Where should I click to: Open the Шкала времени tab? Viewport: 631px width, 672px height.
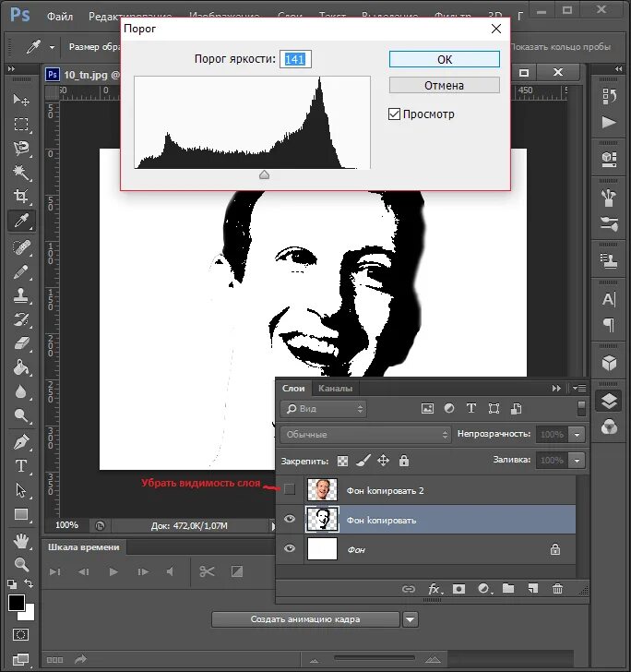(84, 547)
